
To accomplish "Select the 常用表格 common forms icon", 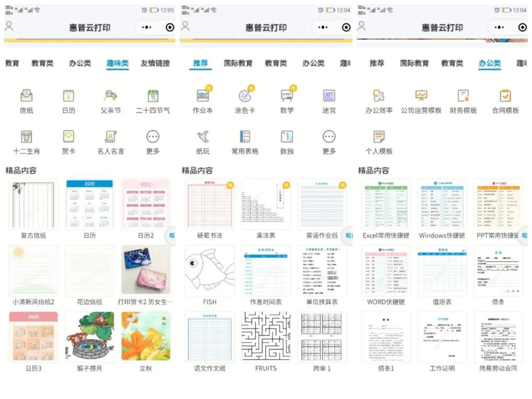I will point(244,140).
